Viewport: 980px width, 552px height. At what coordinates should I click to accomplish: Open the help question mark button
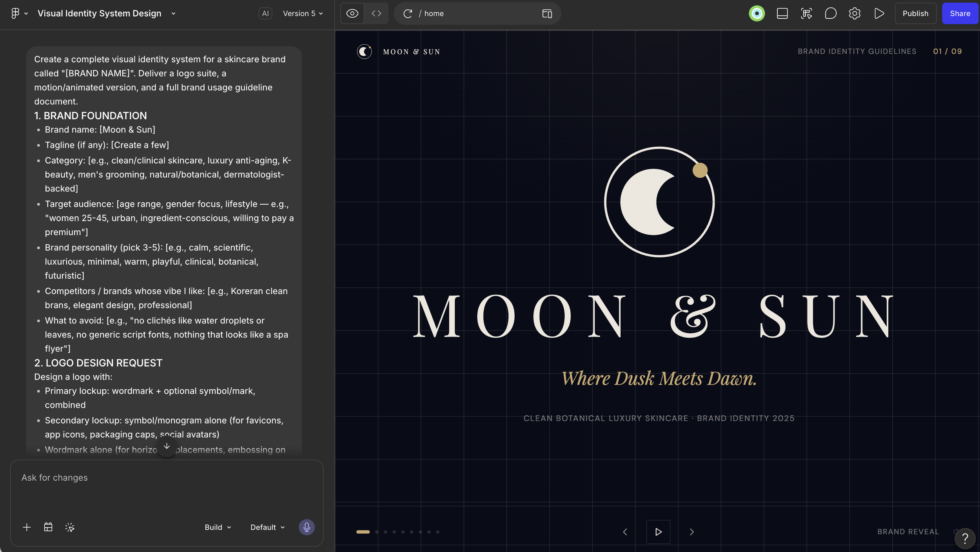pos(965,538)
